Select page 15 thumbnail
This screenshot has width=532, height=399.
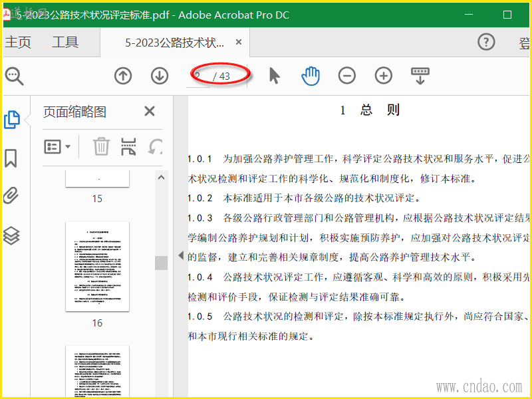point(97,178)
